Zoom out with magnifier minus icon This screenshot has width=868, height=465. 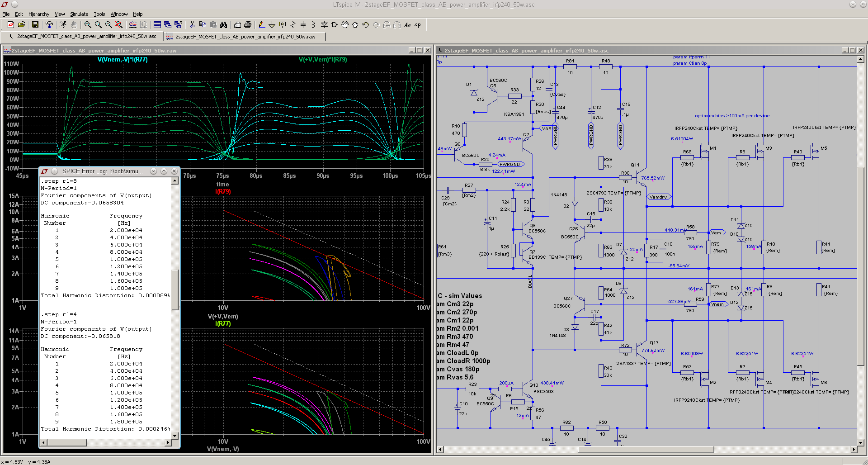coord(108,25)
